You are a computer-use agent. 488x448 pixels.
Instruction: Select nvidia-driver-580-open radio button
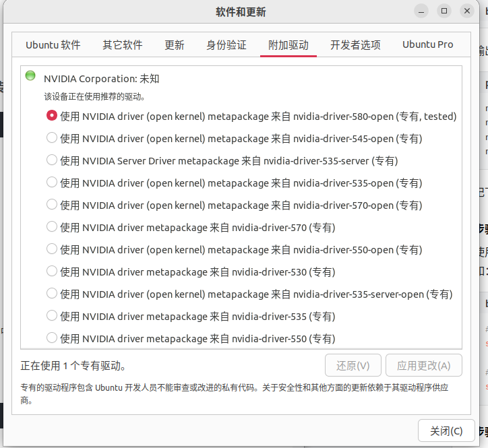pyautogui.click(x=52, y=116)
